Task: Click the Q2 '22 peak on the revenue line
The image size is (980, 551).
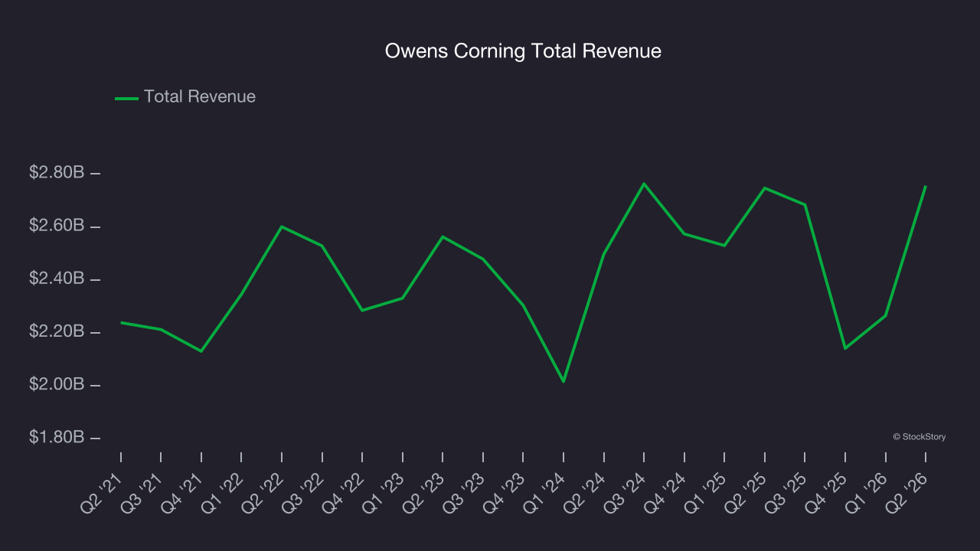Action: click(x=282, y=227)
